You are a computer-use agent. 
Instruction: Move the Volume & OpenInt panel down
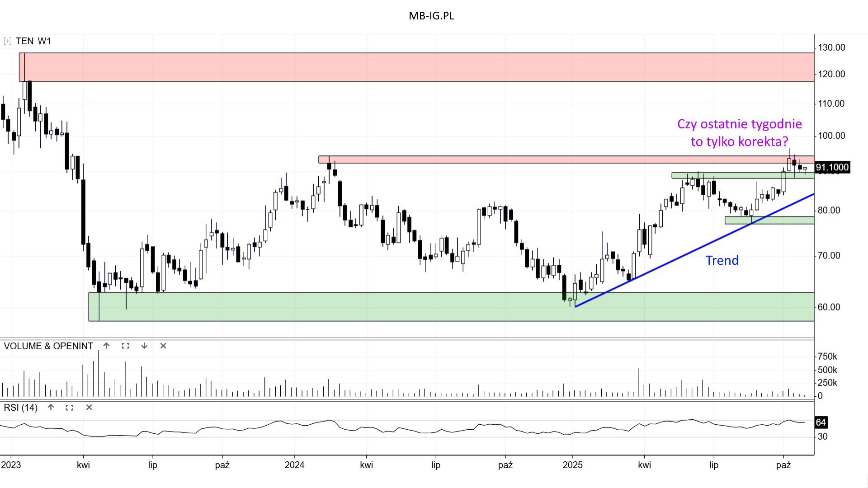point(144,346)
